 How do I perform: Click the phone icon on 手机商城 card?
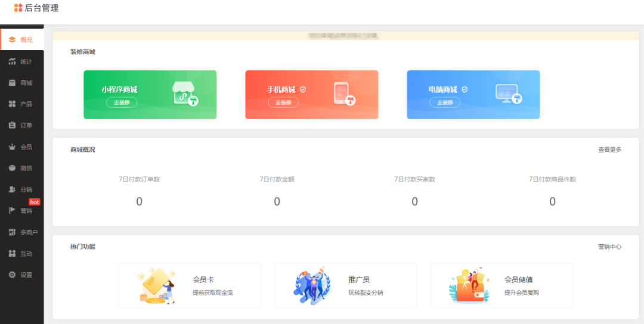pos(344,94)
